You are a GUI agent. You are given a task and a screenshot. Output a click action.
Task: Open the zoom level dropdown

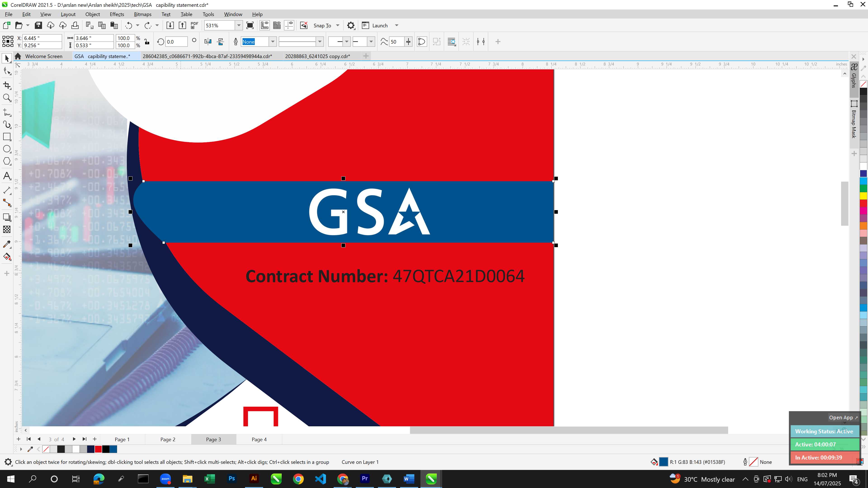238,26
